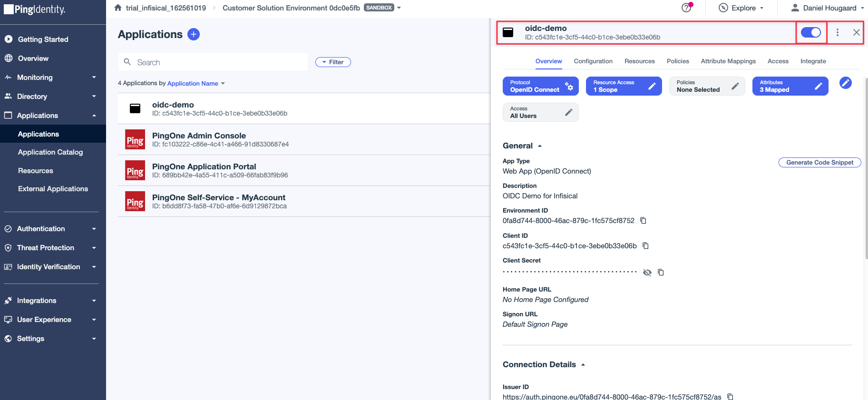Click the add application plus icon
Image resolution: width=868 pixels, height=400 pixels.
194,34
